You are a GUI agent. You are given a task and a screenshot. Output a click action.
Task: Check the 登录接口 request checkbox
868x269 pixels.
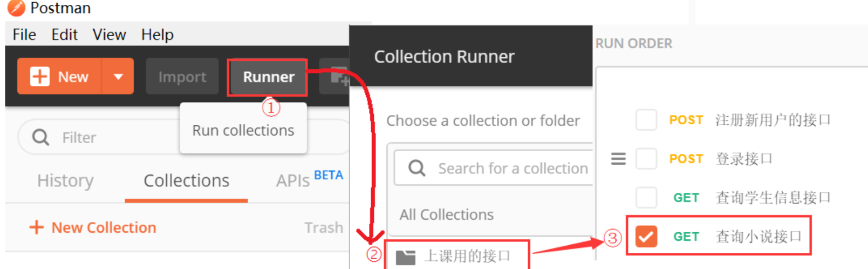tap(646, 159)
